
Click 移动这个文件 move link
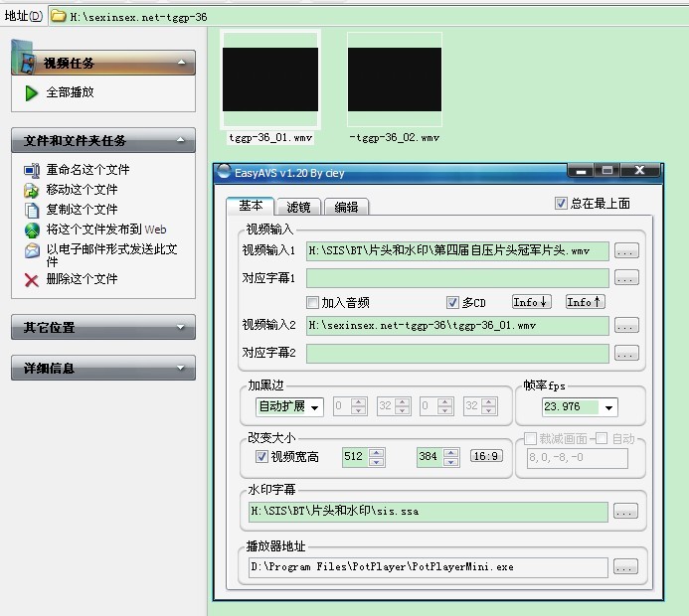pos(83,190)
